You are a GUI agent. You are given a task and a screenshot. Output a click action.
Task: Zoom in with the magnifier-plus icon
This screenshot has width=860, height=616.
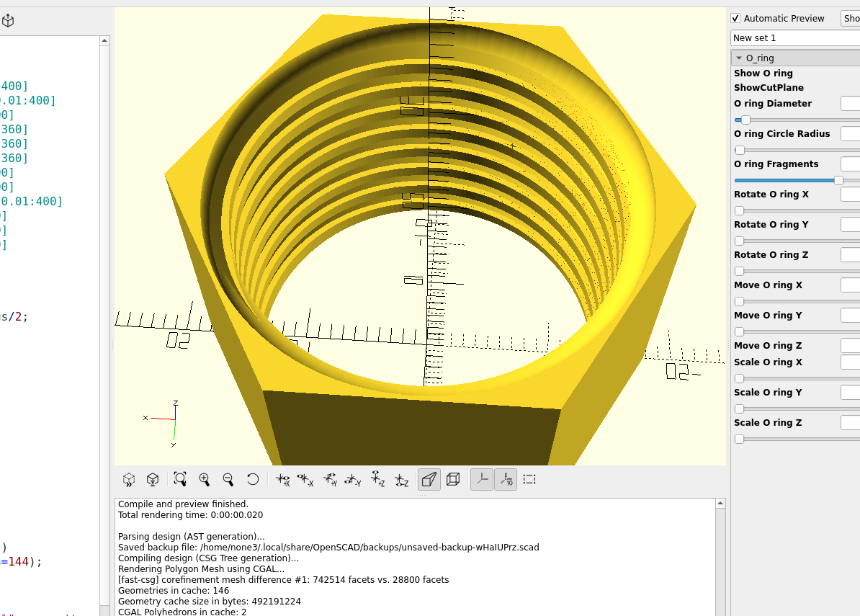point(205,478)
